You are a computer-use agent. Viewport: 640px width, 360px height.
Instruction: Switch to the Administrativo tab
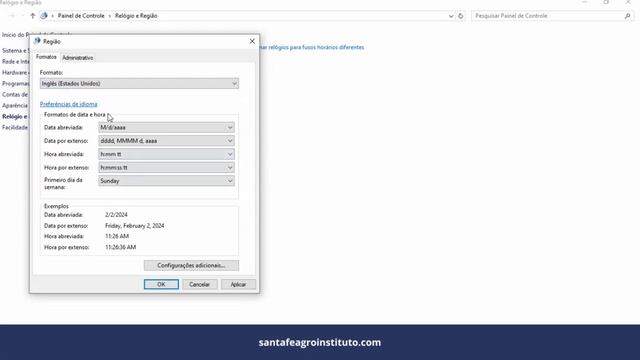[78, 58]
